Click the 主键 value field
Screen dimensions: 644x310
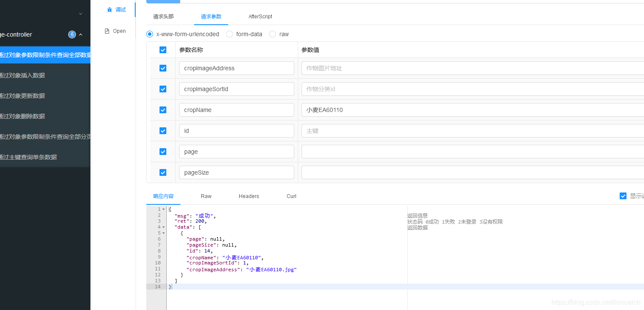[473, 131]
